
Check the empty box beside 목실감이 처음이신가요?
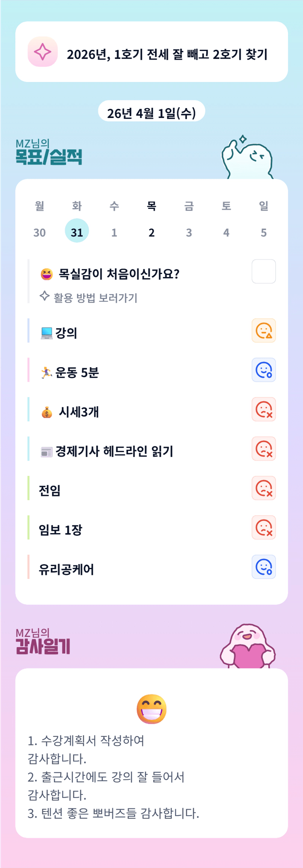[263, 272]
